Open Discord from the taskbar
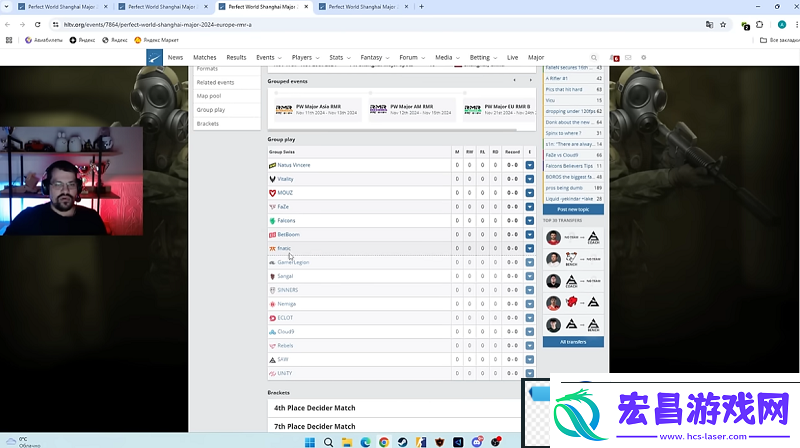 click(x=477, y=442)
